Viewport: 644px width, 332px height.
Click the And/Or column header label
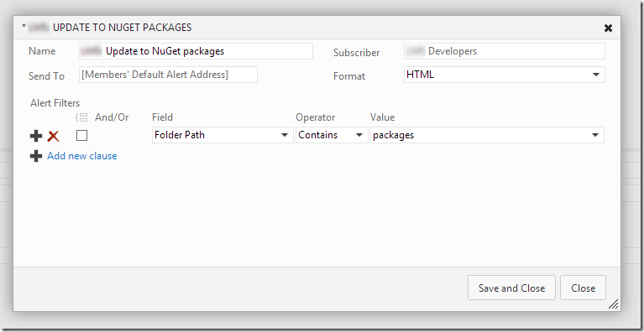112,117
